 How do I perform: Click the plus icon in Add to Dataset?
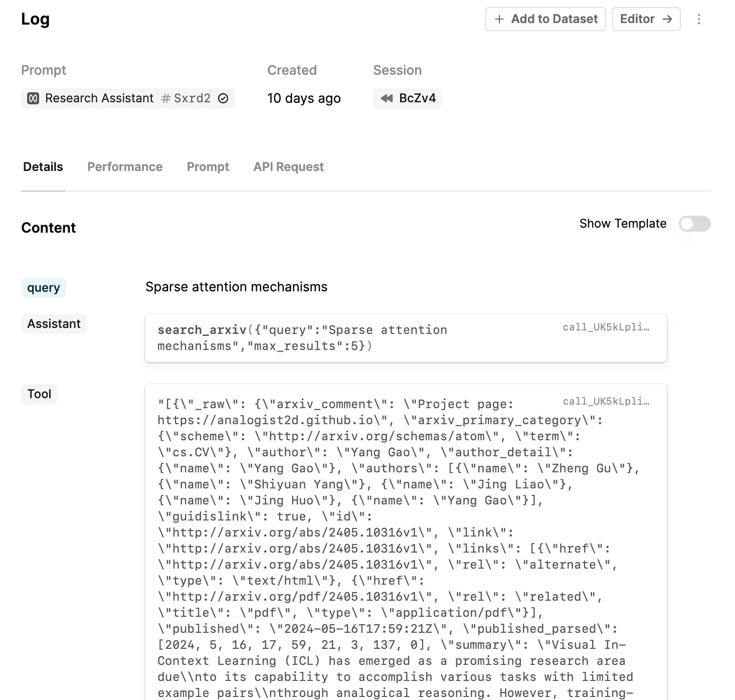coord(499,19)
